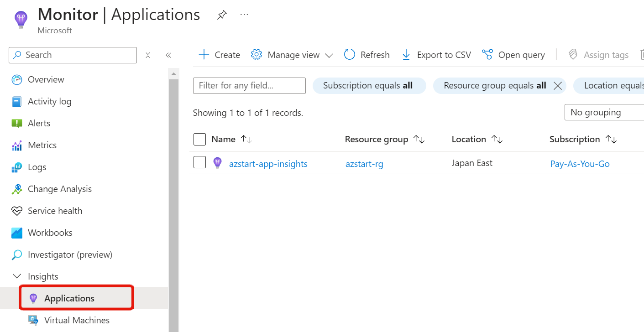Viewport: 644px width, 332px height.
Task: Open the Pay-As-You-Go subscription link
Action: coord(580,164)
